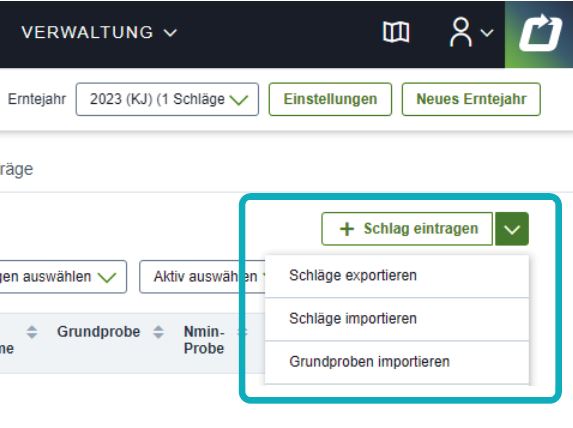Sort by the Grundprobe column arrows
This screenshot has width=573, height=428.
coord(158,332)
